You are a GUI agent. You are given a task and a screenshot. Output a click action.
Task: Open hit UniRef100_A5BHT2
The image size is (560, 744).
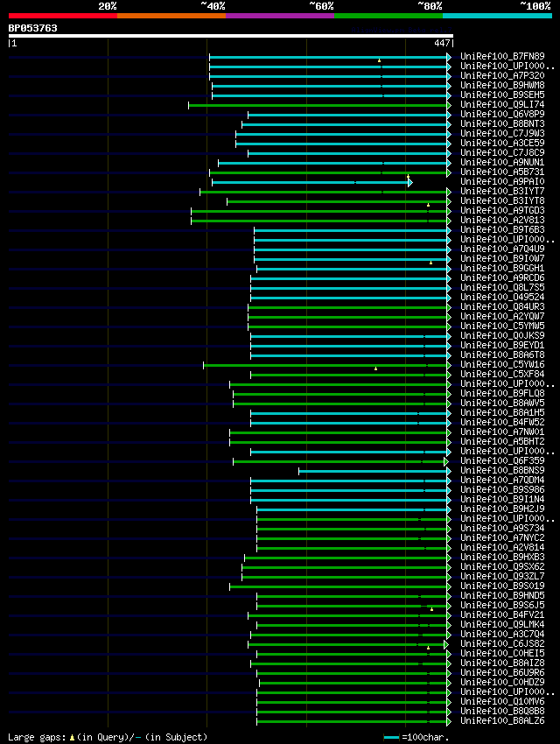click(x=502, y=441)
